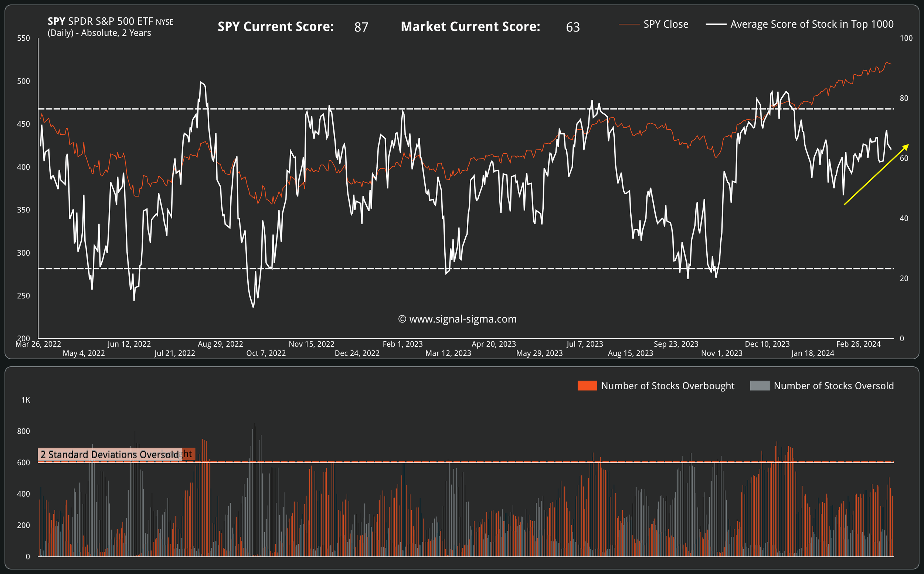Click the Nov 1, 2023 date label
924x574 pixels.
(x=721, y=353)
